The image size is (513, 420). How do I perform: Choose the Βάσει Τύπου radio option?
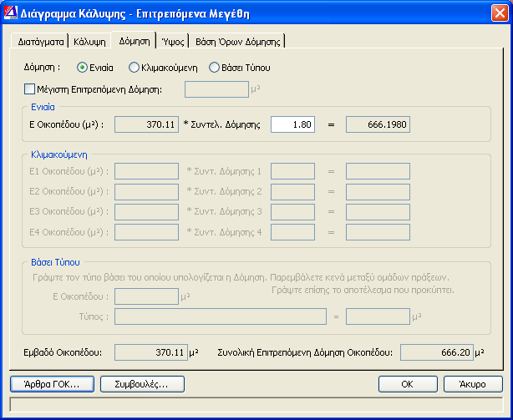pos(214,67)
